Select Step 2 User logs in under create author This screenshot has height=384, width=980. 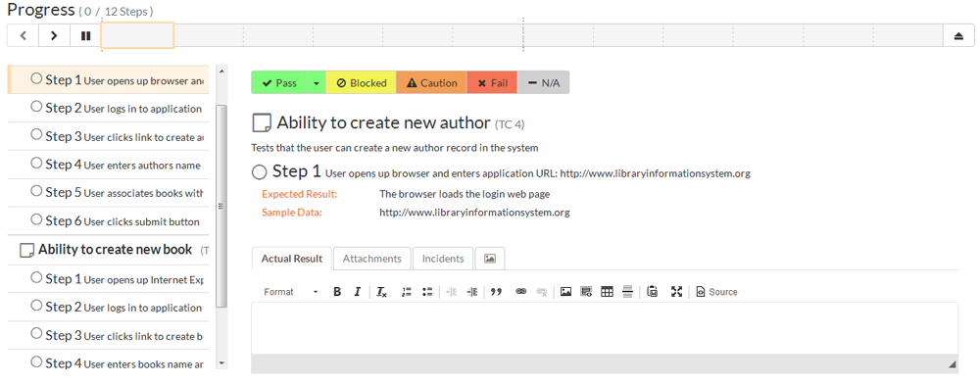coord(109,108)
